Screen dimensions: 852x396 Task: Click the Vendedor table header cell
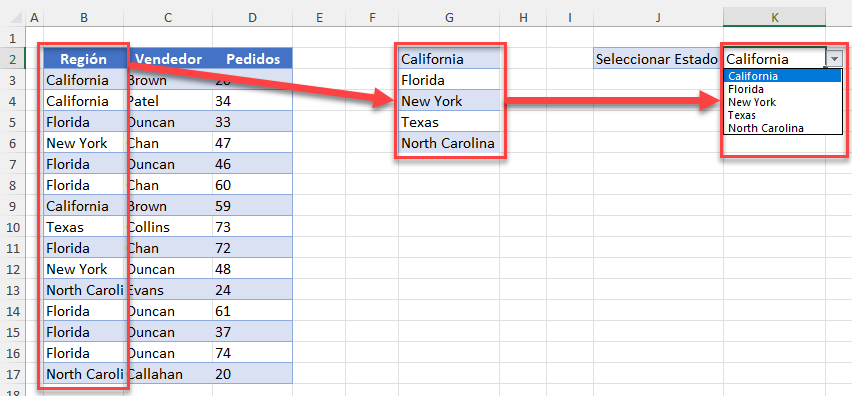[x=168, y=59]
